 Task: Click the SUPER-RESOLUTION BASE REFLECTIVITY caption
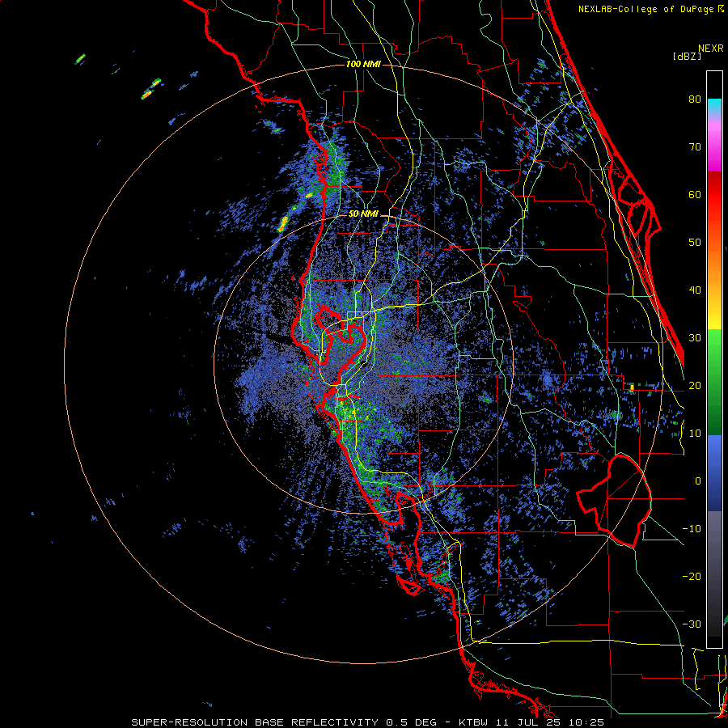(255, 722)
